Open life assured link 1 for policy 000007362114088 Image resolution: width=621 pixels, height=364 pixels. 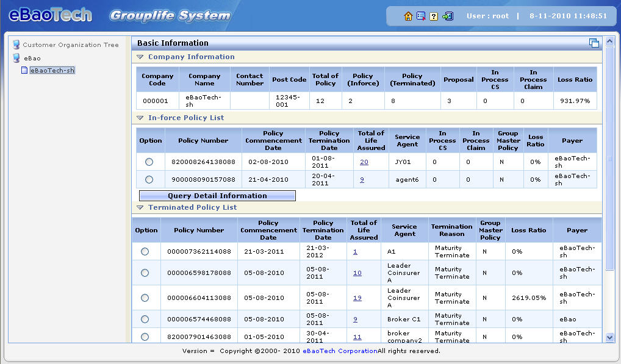[x=355, y=252]
